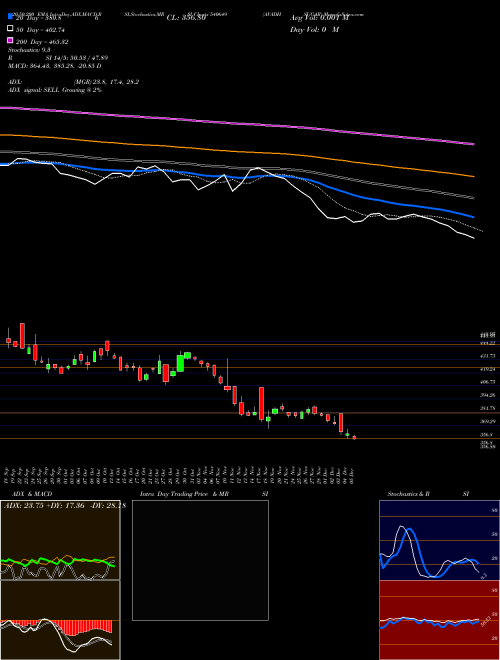Select the 'Stochastics: 9.3' reading
500x660 pixels.
point(29,50)
